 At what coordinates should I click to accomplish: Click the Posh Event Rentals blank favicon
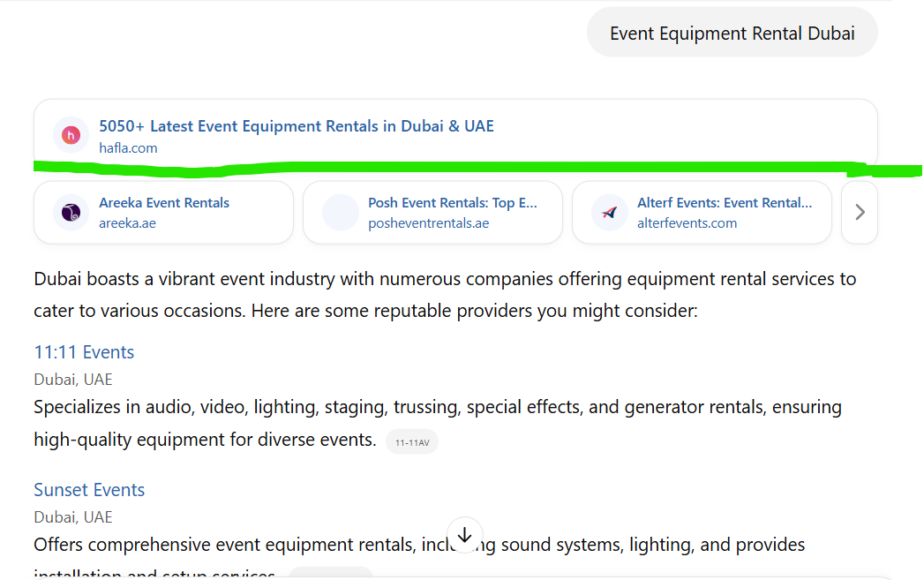(x=340, y=212)
